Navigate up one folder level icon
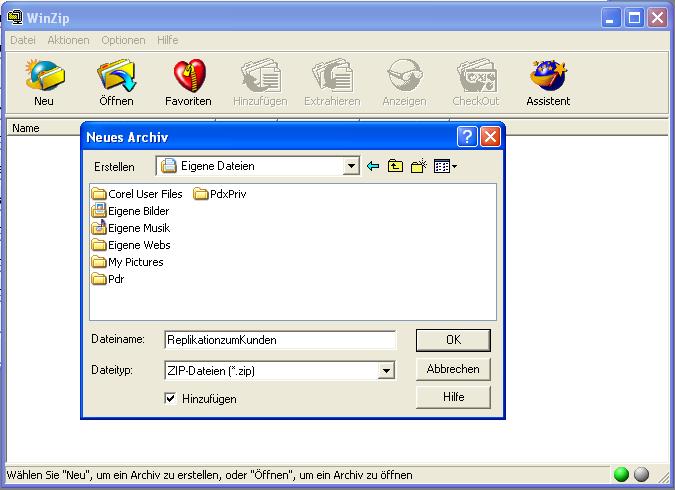This screenshot has height=490, width=675. coord(396,166)
